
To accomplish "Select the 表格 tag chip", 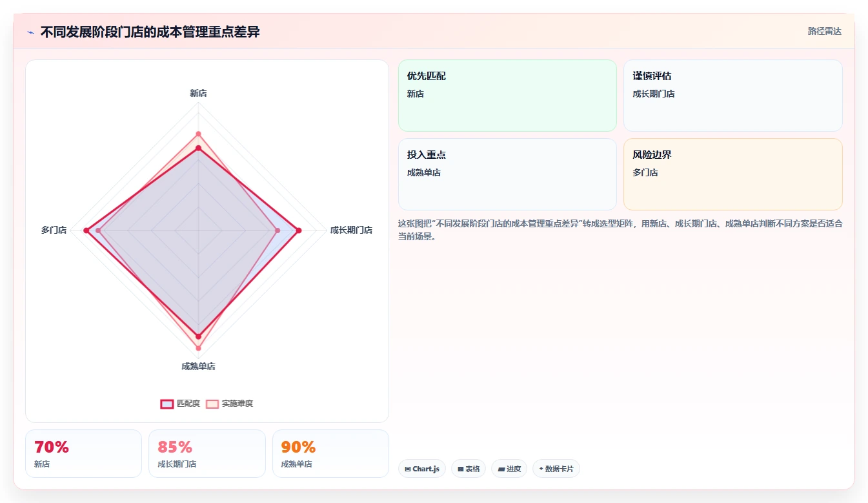I will pyautogui.click(x=469, y=469).
